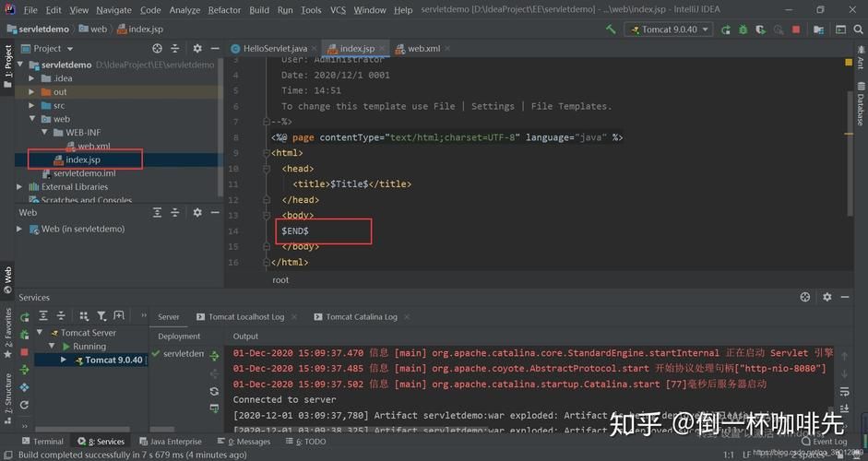Hide the Project panel with minus icon

pyautogui.click(x=215, y=49)
